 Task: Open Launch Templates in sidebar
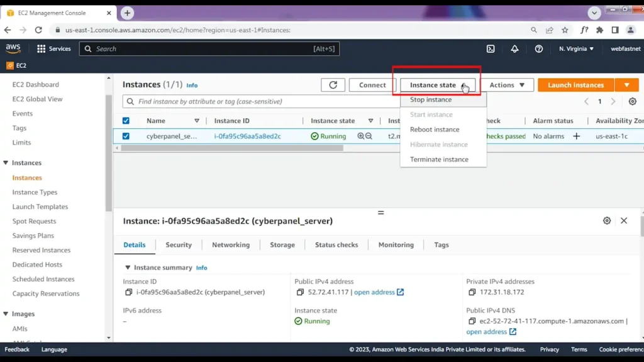(40, 207)
